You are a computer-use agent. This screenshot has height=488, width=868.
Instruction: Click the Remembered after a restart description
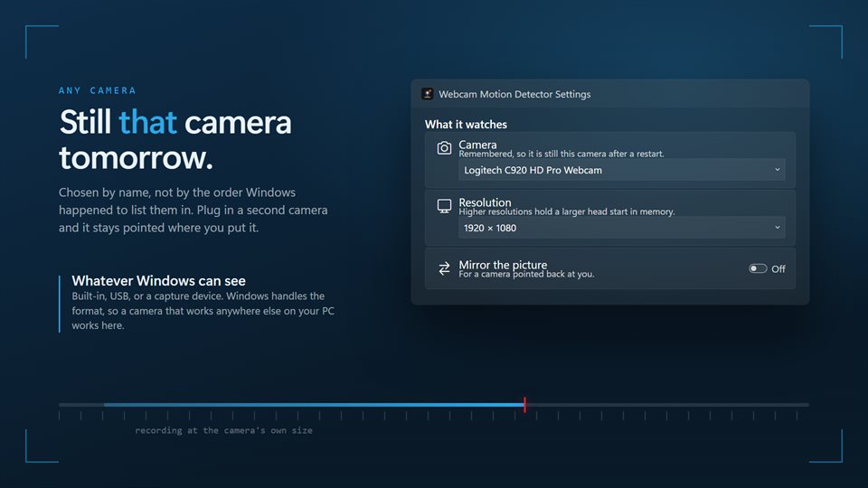tap(561, 154)
